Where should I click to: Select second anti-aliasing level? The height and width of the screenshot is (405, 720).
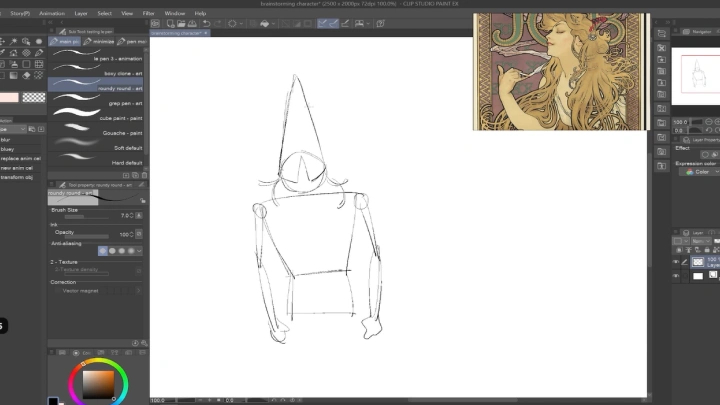[x=112, y=251]
